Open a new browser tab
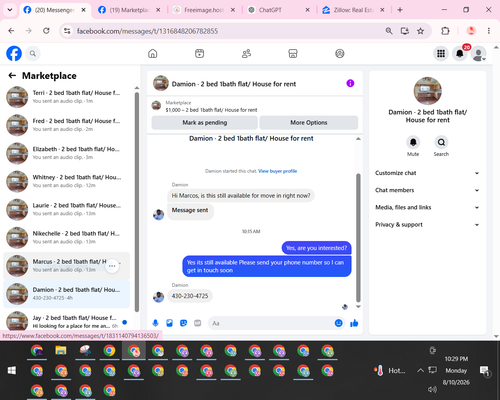500x400 pixels. (400, 10)
